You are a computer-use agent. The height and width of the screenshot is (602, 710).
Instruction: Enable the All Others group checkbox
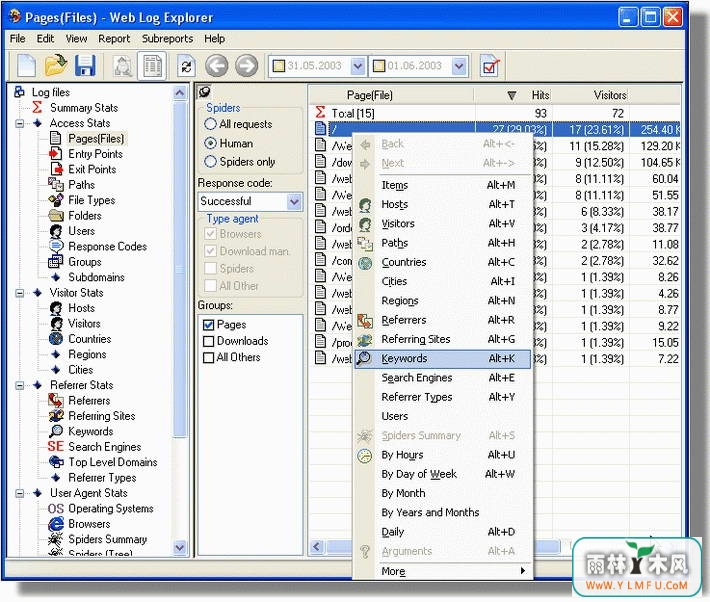click(x=208, y=357)
